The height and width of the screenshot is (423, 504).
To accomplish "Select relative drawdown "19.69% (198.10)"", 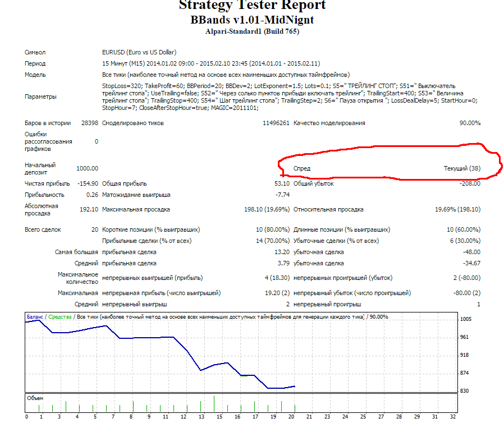I will (x=458, y=209).
